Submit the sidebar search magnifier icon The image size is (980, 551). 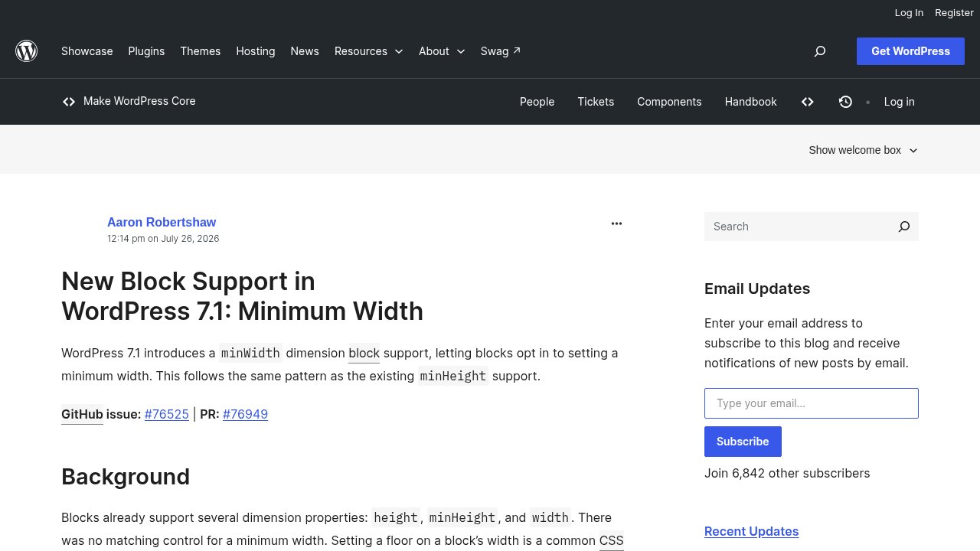[x=904, y=227]
